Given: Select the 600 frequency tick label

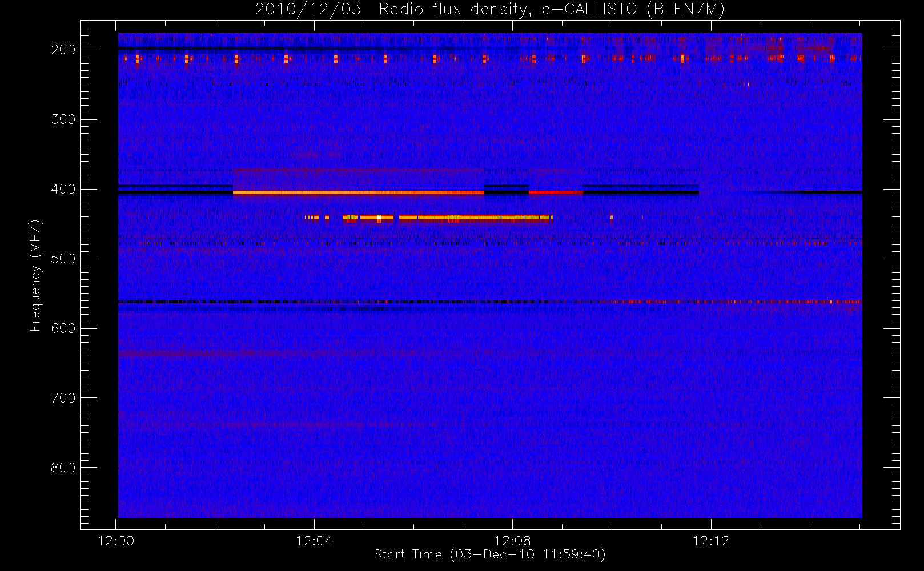Looking at the screenshot, I should [x=63, y=328].
